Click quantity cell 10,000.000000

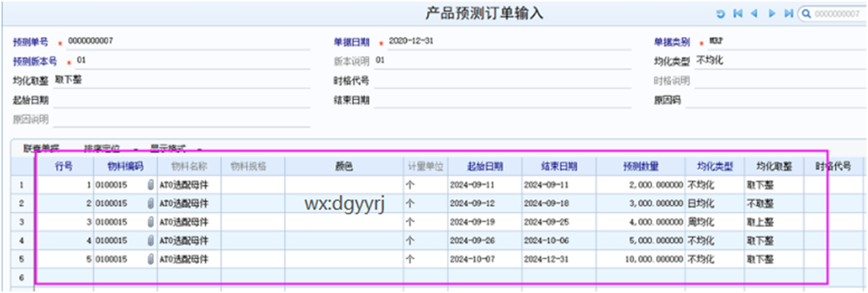point(641,259)
